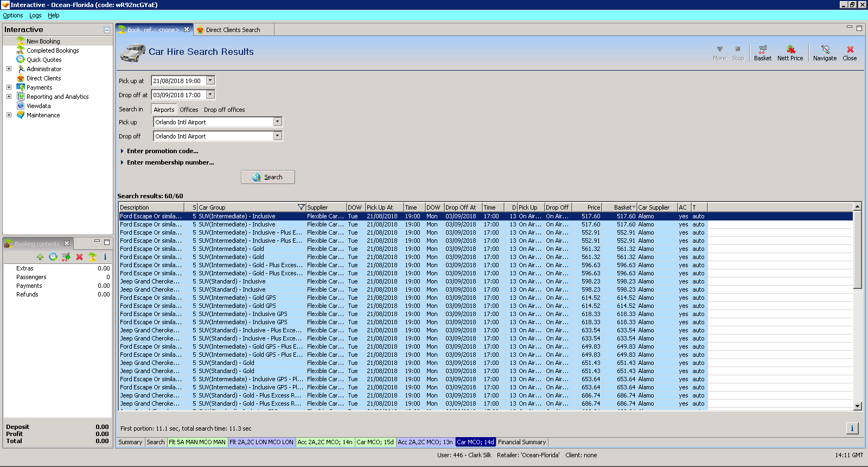Click the Nett Price icon

click(790, 52)
